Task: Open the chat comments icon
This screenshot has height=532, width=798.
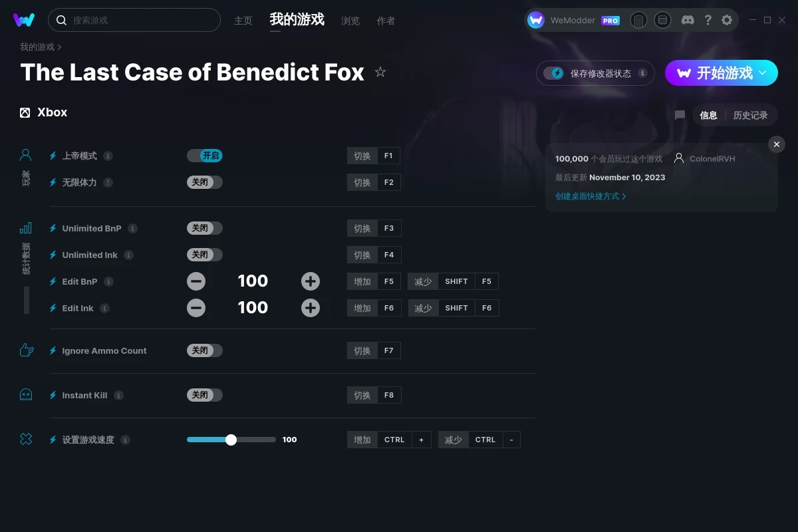Action: [x=680, y=115]
